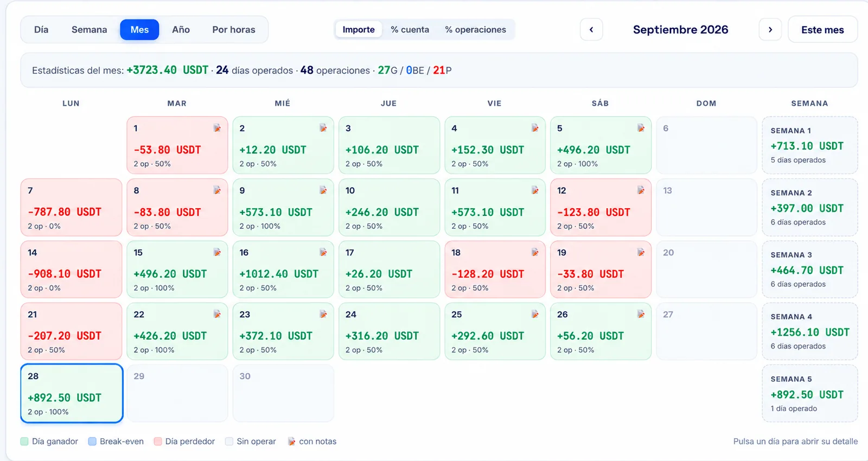This screenshot has width=868, height=461.
Task: Click the note icon on day 11
Action: click(x=535, y=190)
